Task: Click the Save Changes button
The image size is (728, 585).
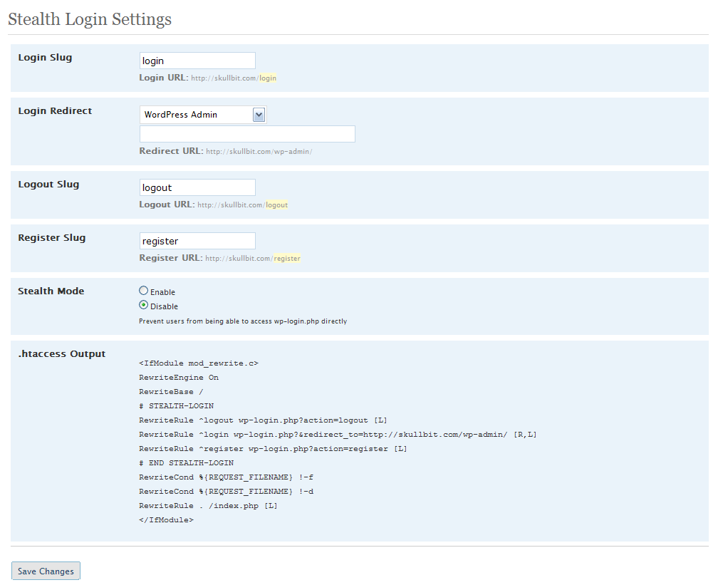Action: coord(46,571)
